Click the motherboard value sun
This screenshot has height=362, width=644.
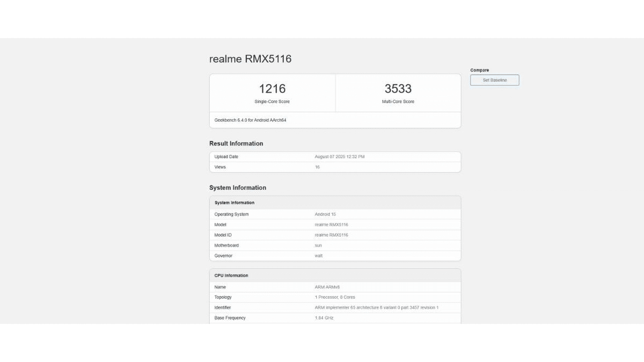[318, 245]
